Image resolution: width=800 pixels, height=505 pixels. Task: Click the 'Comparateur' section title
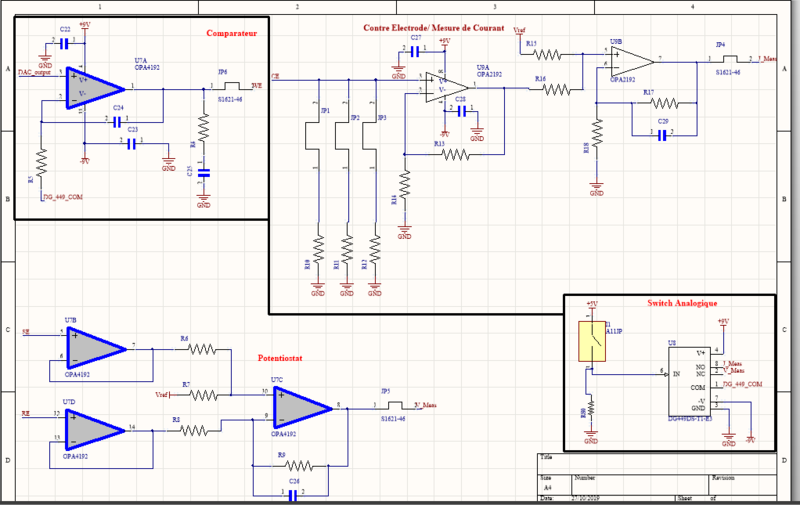232,34
